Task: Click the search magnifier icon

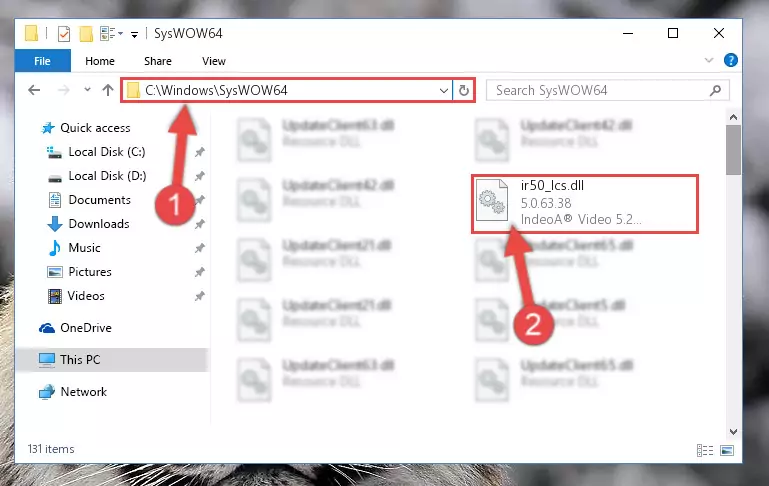Action: [x=715, y=90]
